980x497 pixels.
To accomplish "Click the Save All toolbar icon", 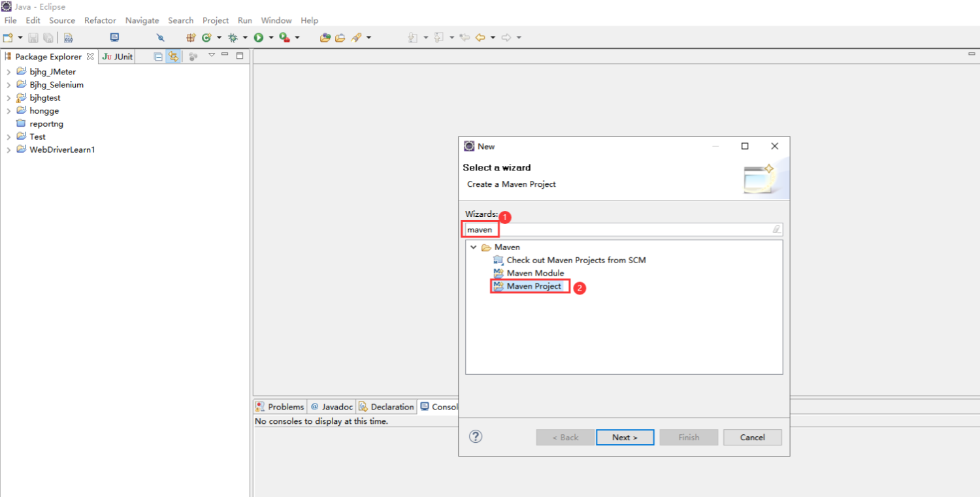I will (48, 37).
